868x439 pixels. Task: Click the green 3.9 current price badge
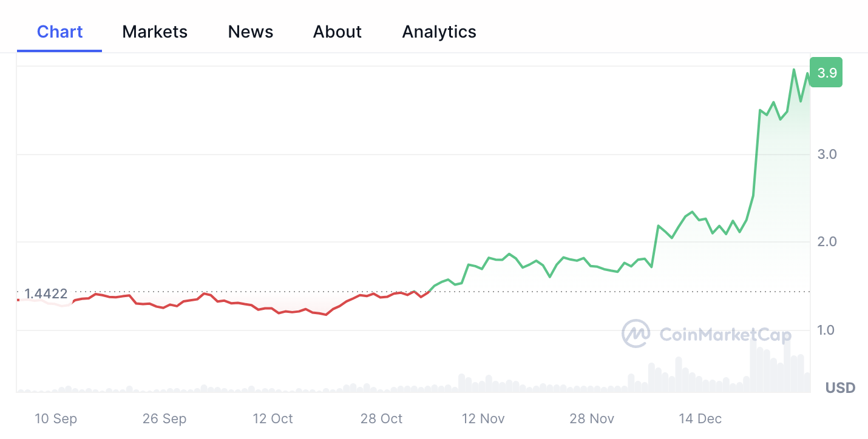pyautogui.click(x=827, y=73)
